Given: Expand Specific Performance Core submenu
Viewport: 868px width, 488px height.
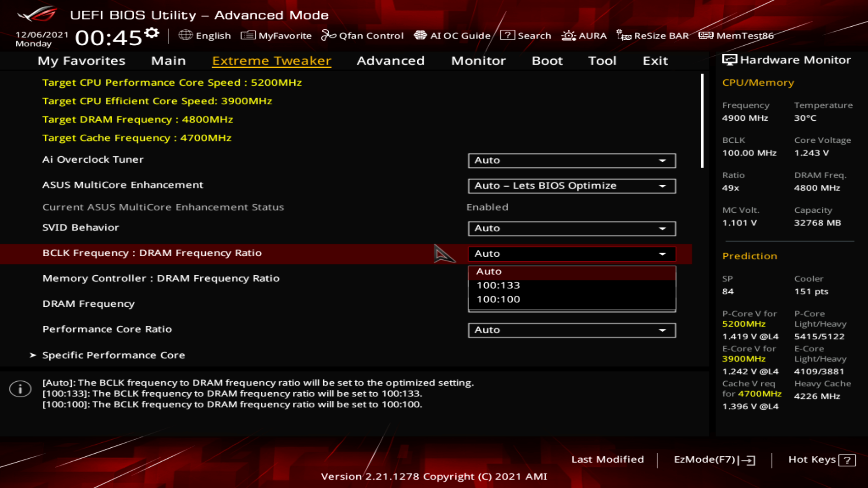Looking at the screenshot, I should click(x=113, y=355).
